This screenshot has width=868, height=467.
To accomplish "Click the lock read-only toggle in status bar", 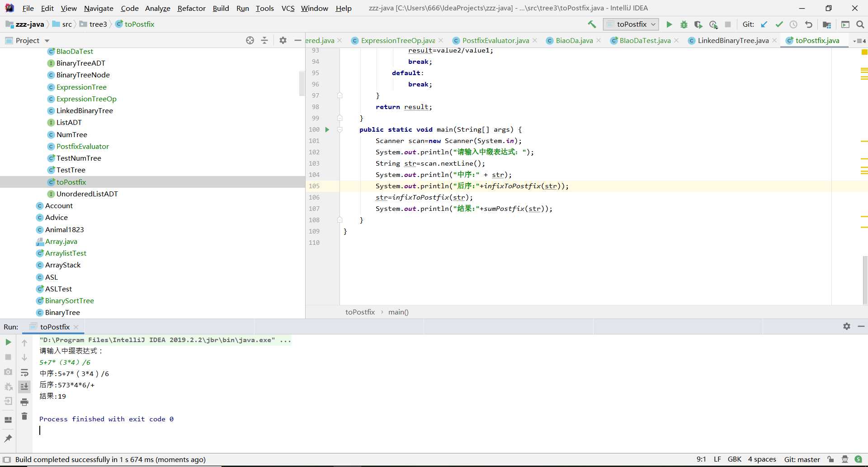I will 830,460.
